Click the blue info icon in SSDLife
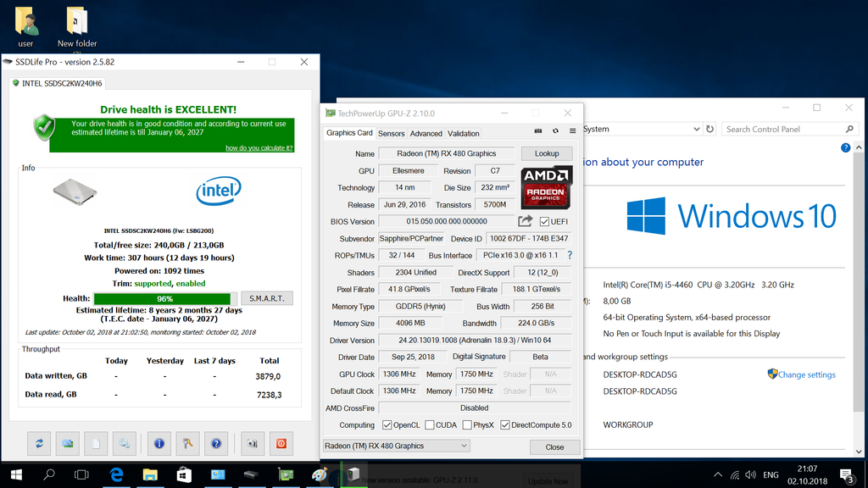Viewport: 868px width, 488px height. click(159, 442)
